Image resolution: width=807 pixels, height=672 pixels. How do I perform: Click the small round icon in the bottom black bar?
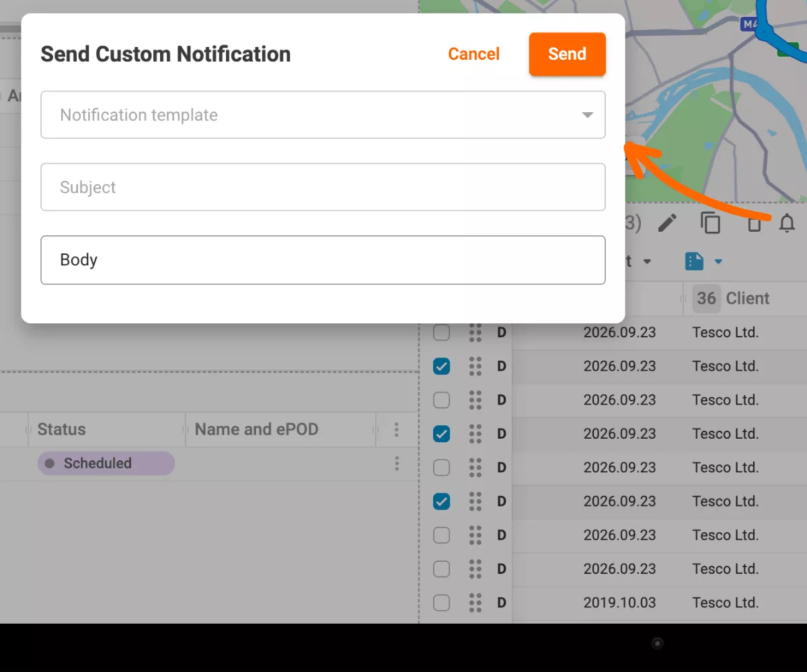click(658, 644)
